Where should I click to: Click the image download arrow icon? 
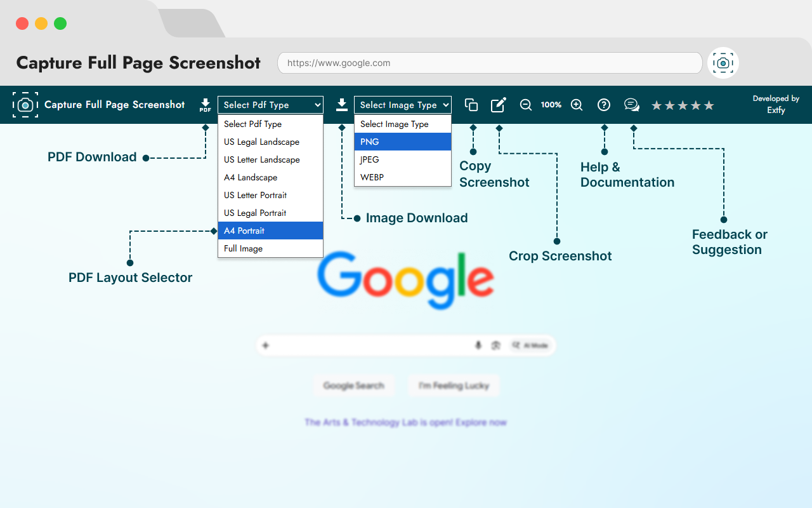pyautogui.click(x=342, y=105)
